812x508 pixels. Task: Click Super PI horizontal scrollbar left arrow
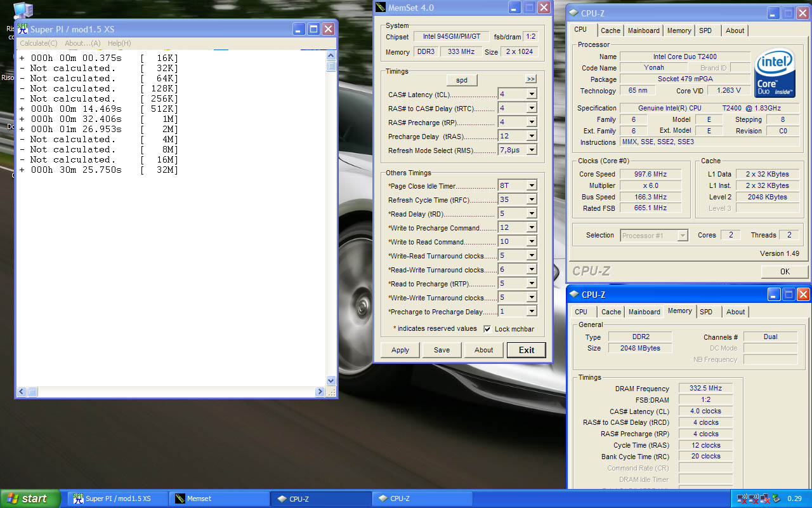pyautogui.click(x=21, y=392)
